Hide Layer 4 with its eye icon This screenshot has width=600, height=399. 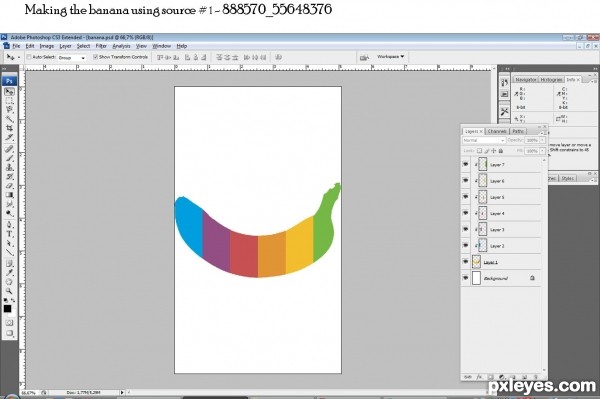(x=466, y=213)
